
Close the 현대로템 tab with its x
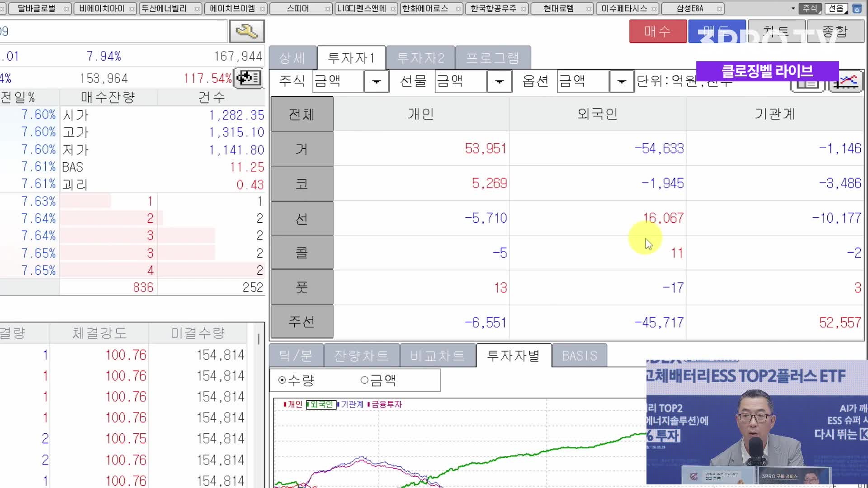[x=589, y=9]
